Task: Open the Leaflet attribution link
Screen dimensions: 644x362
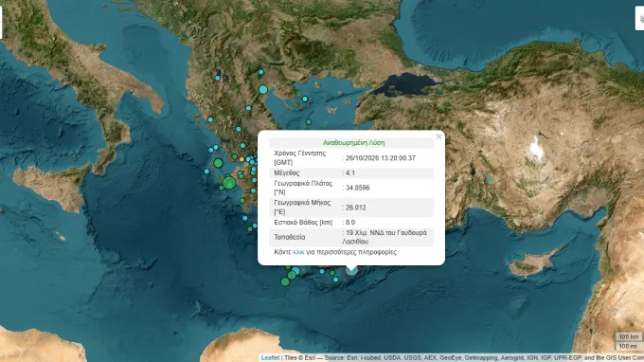Action: [270, 358]
